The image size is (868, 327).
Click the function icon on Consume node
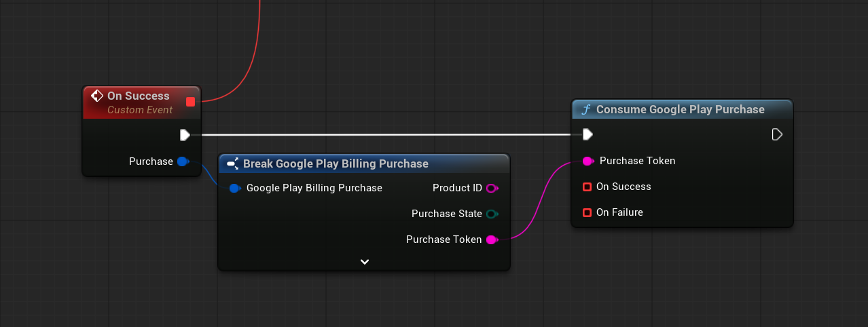click(x=585, y=109)
